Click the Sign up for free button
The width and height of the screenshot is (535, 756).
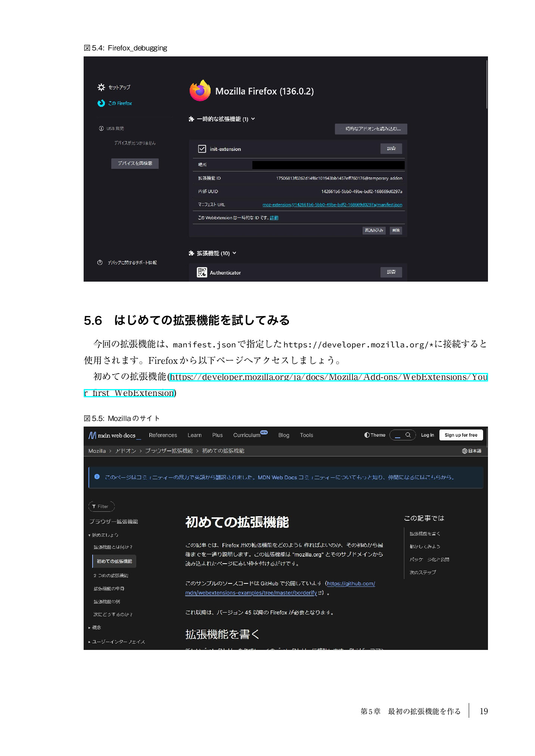[x=461, y=435]
